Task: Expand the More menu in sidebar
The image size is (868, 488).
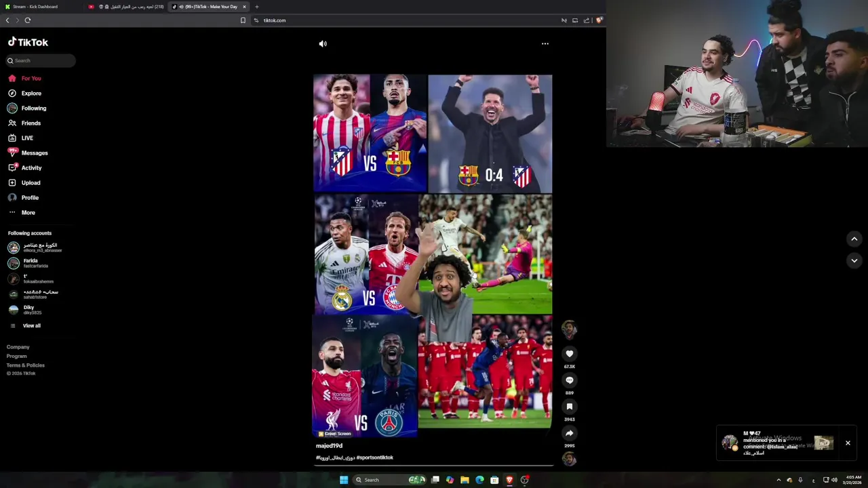Action: tap(21, 213)
